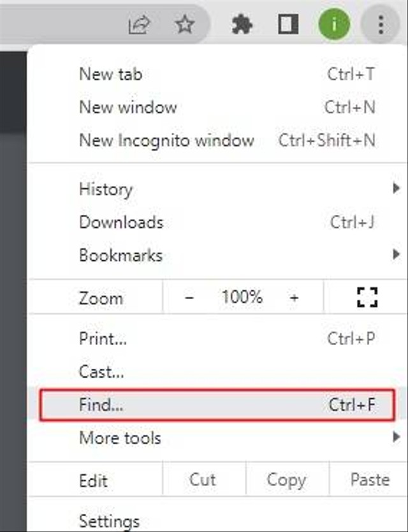Click the Paste button
Screen dimensions: 408x532
pos(370,480)
